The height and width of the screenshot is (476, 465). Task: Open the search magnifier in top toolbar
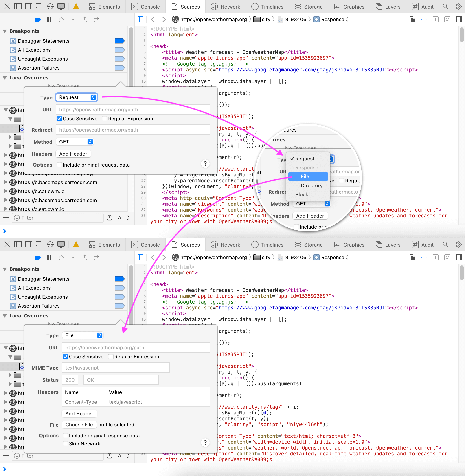(x=445, y=7)
